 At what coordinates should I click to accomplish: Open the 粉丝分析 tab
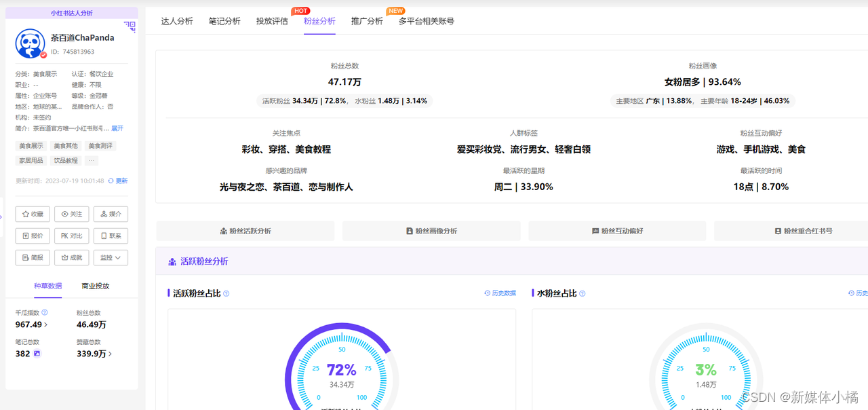click(319, 21)
